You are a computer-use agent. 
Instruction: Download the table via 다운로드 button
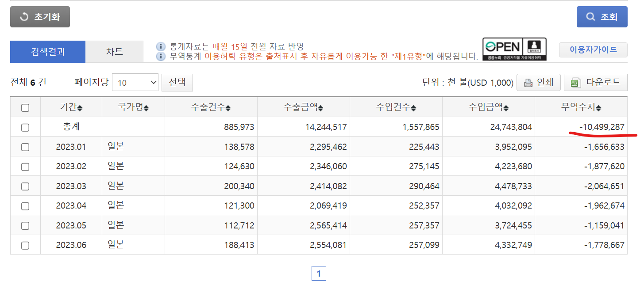tap(595, 83)
